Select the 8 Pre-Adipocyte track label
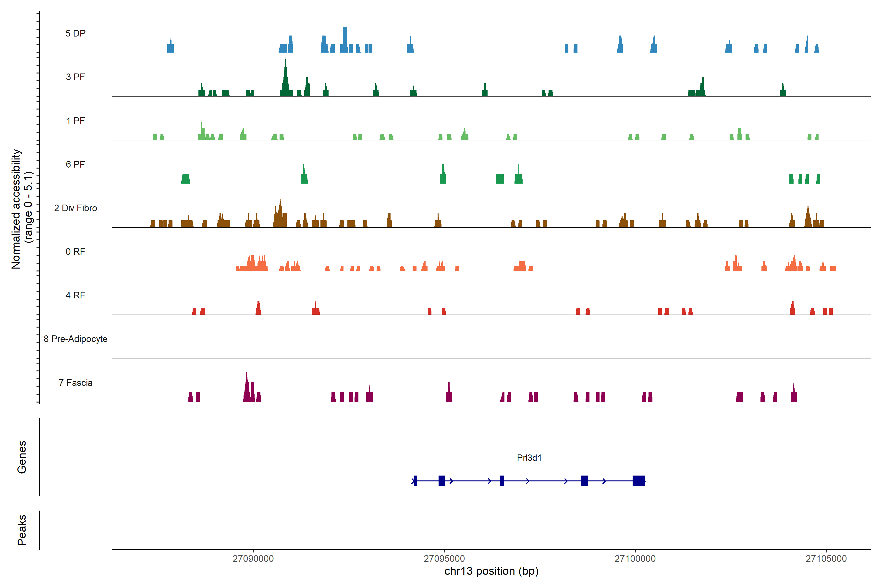882x588 pixels. (x=75, y=339)
